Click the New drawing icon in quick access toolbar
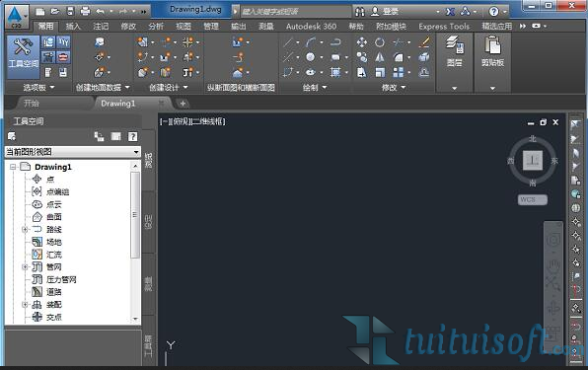Viewport: 588px width, 370px height. click(x=40, y=12)
